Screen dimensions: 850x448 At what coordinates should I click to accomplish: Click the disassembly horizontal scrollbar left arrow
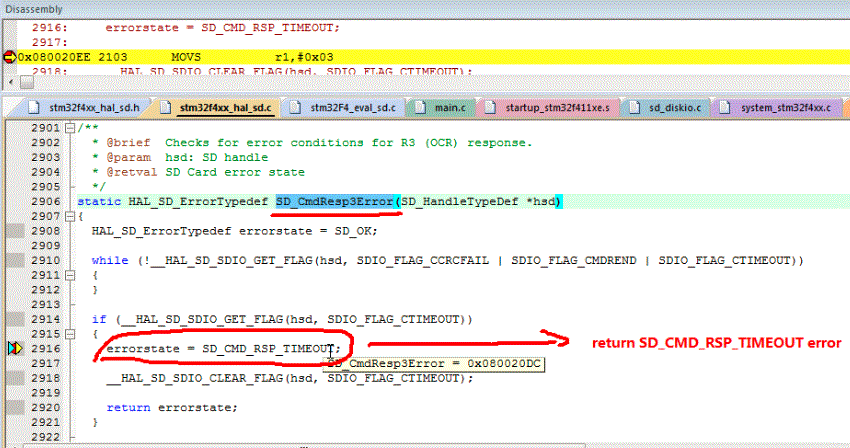pyautogui.click(x=10, y=82)
